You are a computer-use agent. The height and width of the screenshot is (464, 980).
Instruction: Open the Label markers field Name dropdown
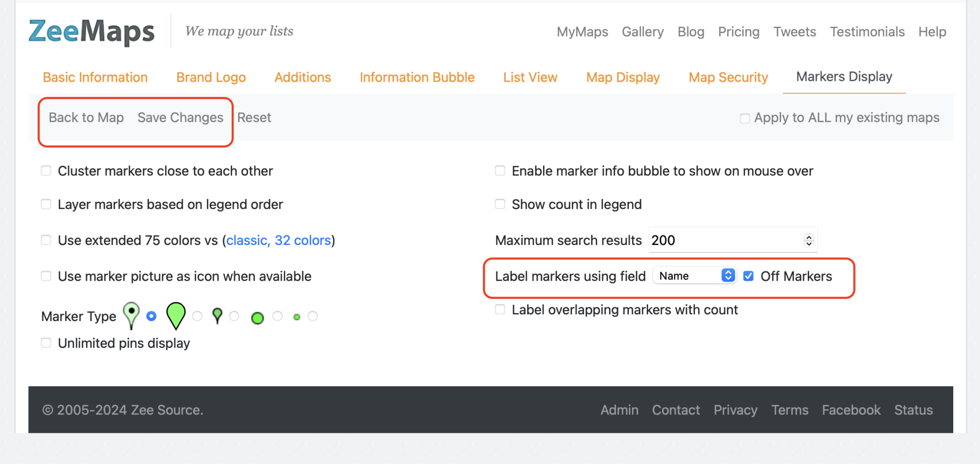[x=694, y=276]
